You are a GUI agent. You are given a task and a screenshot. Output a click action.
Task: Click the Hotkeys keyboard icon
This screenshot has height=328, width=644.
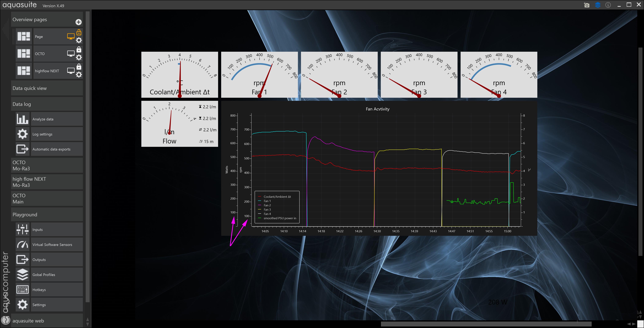pos(23,289)
